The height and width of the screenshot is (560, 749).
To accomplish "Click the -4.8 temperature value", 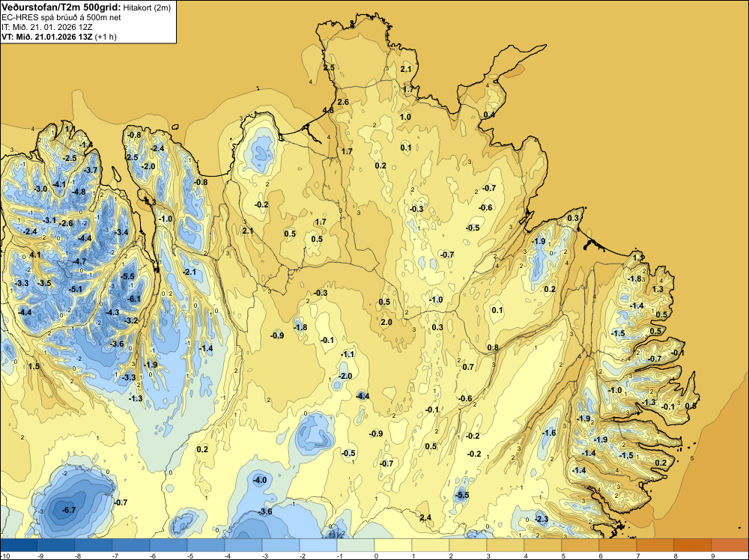I will point(79,192).
